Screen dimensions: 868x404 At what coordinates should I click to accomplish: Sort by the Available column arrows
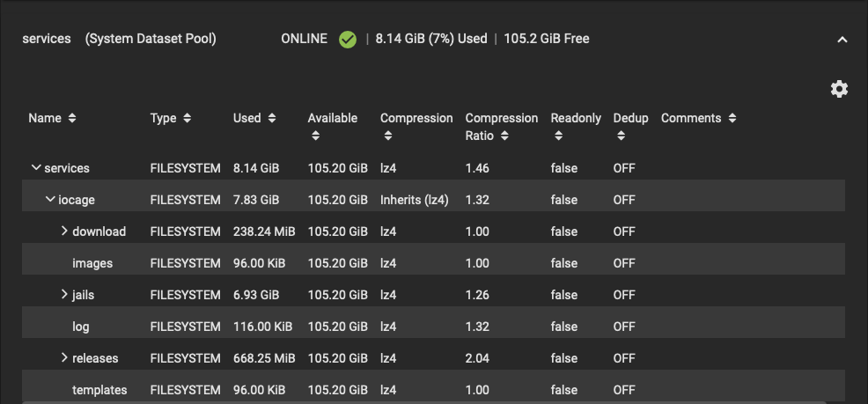point(315,136)
